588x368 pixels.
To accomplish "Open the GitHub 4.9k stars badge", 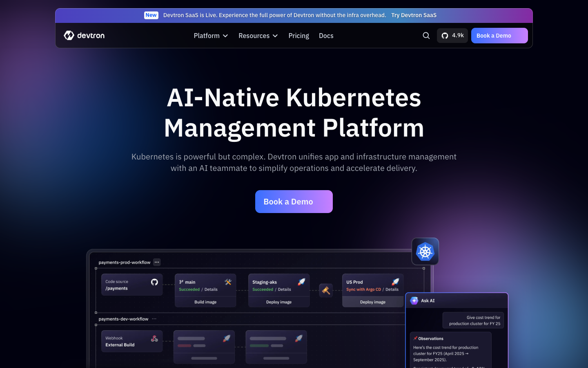I will click(x=452, y=36).
